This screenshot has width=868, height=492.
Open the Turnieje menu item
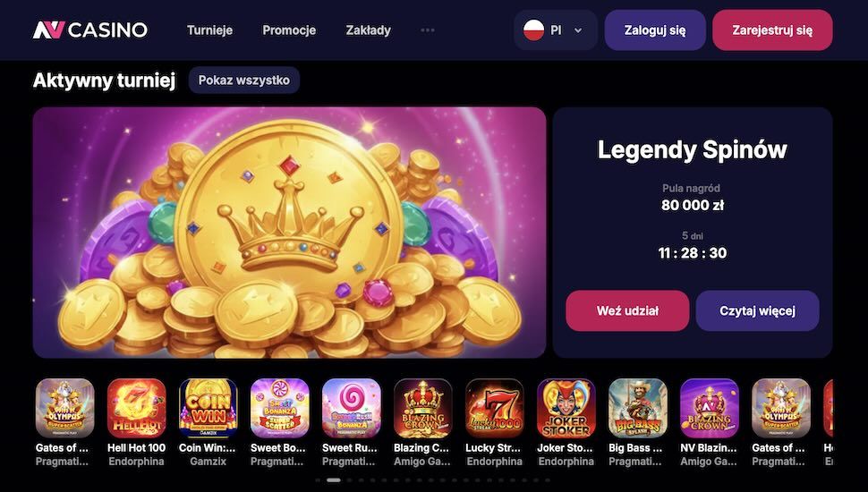pyautogui.click(x=209, y=30)
